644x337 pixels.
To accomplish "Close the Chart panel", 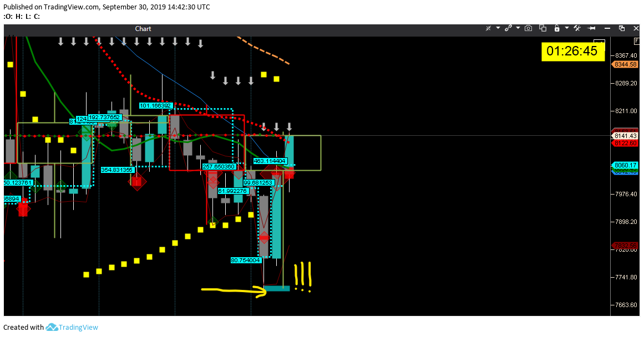I will pos(636,28).
